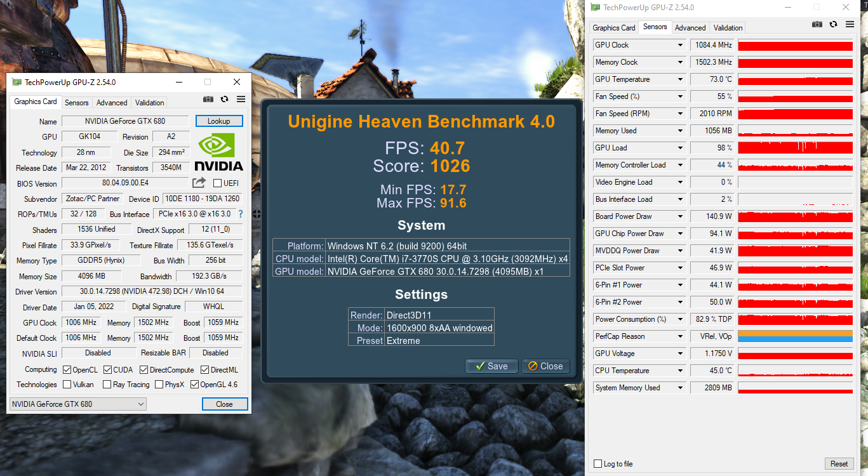The height and width of the screenshot is (476, 868).
Task: Toggle the CUDA checkbox
Action: (x=108, y=369)
